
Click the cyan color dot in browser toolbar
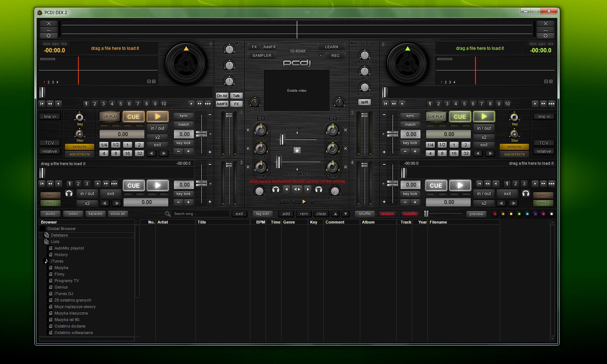coord(527,214)
